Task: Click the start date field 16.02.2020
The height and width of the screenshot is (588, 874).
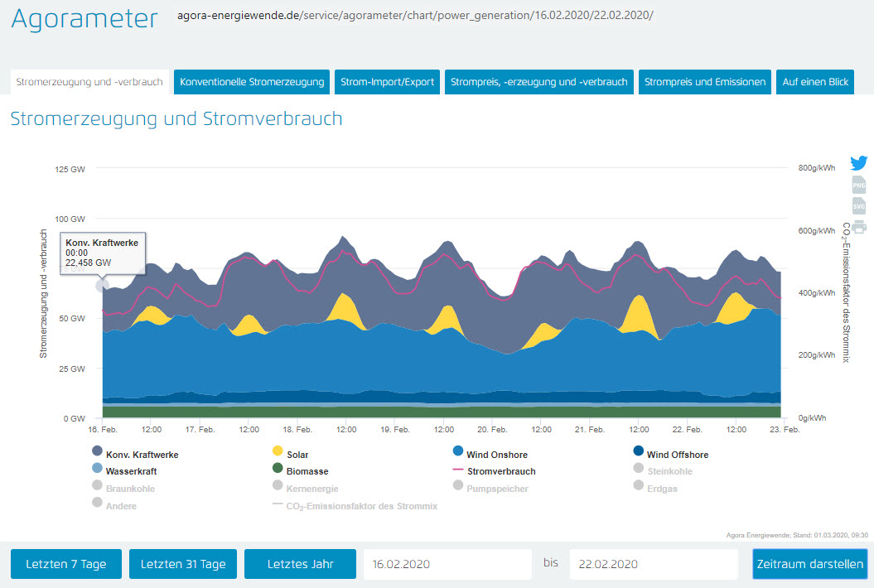Action: click(x=447, y=564)
